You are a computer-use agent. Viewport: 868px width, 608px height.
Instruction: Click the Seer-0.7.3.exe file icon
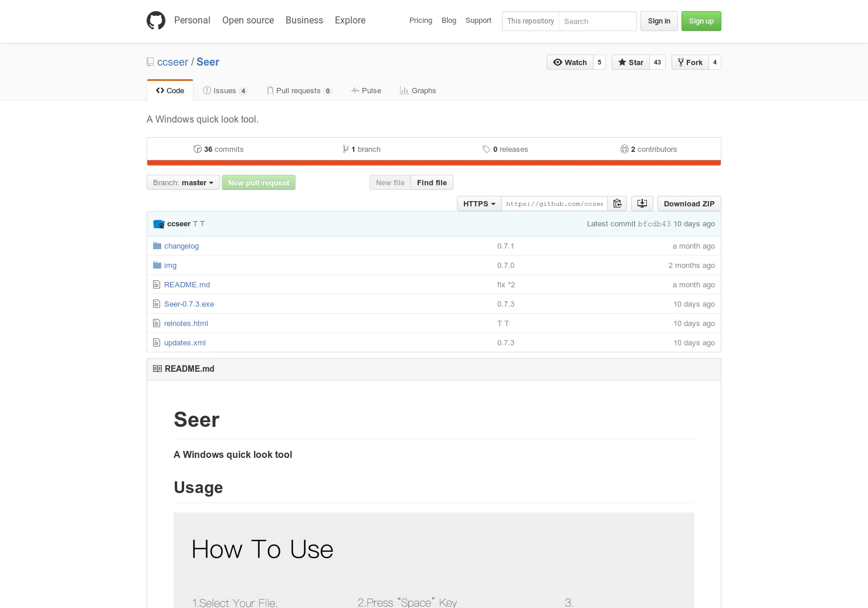[157, 304]
